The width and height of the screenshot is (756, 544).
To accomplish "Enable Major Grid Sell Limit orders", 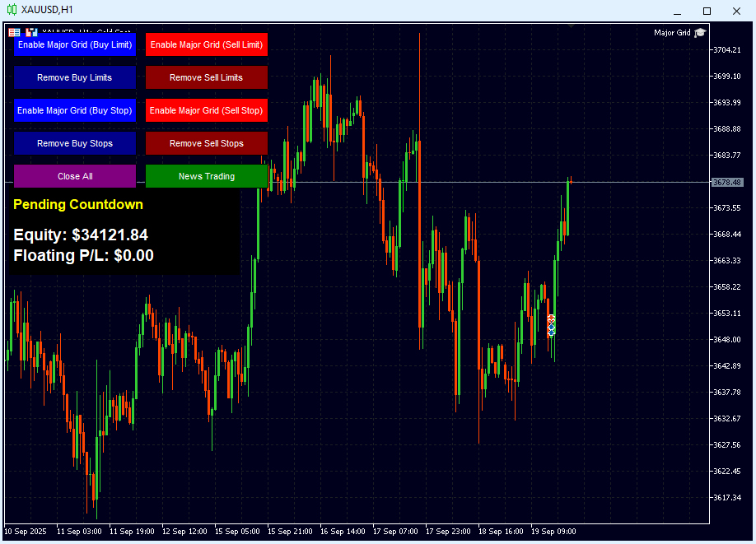I will coord(207,44).
